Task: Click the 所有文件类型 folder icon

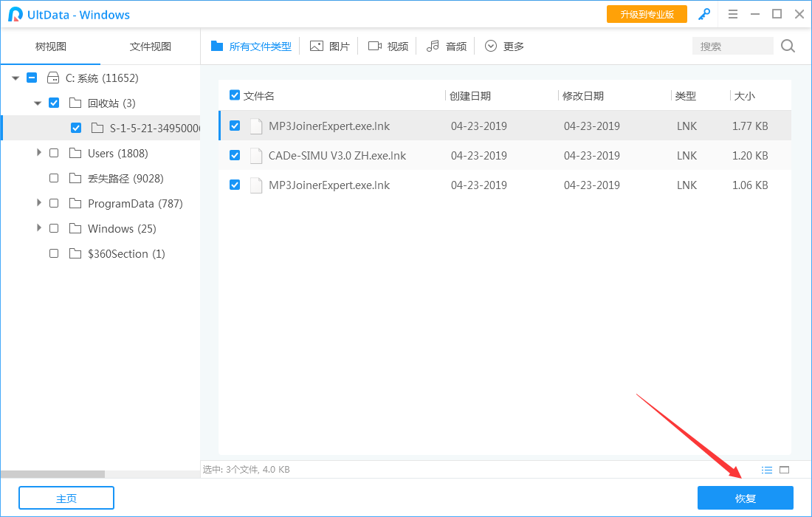Action: point(217,46)
